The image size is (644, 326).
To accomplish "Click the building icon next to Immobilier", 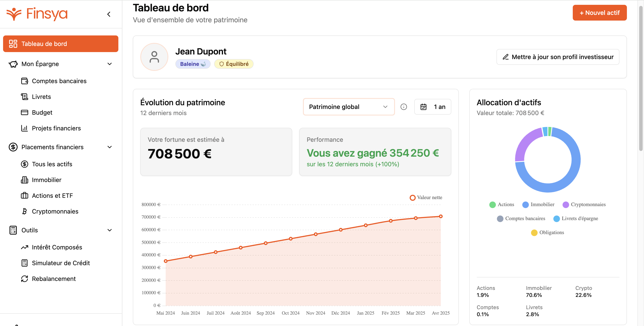I will [x=24, y=180].
